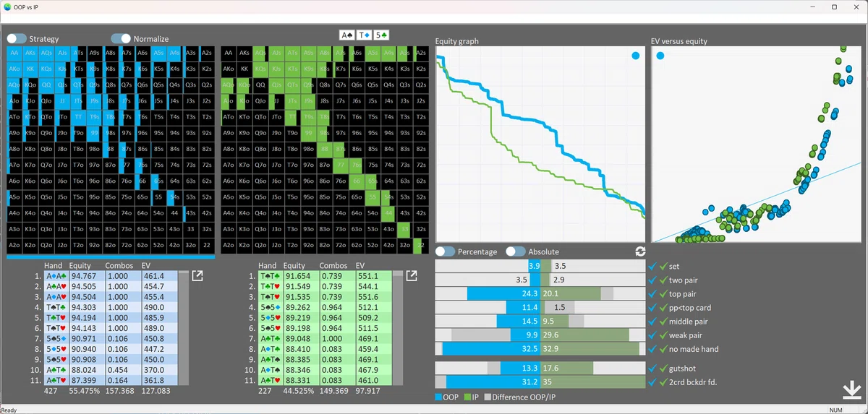Click the Equity graph title
This screenshot has height=414, width=868.
456,41
